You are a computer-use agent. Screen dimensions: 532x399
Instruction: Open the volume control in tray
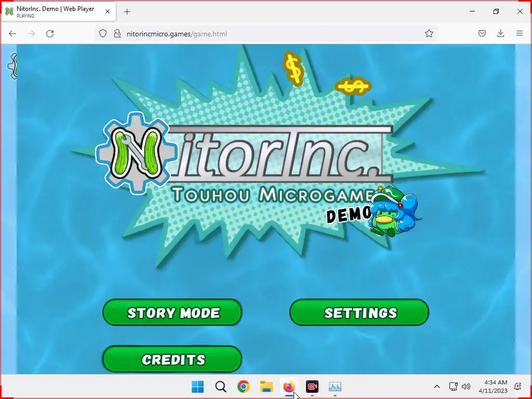[x=466, y=387]
